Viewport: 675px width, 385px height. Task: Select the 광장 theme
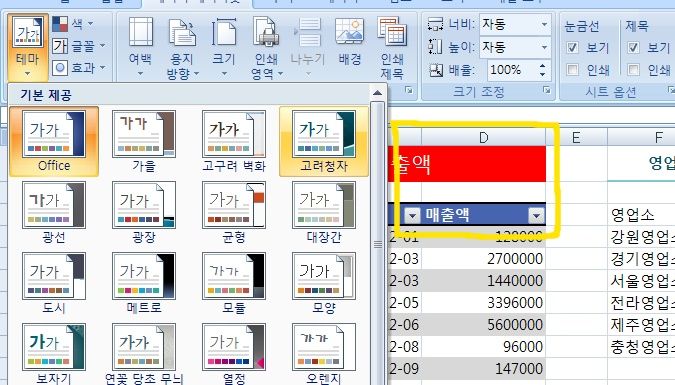[144, 212]
